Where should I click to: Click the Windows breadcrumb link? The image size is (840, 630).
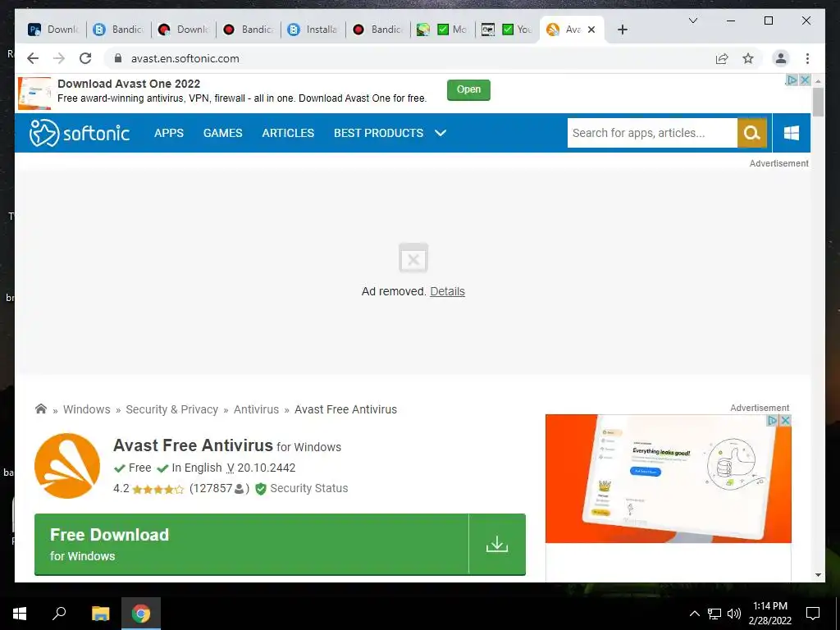(86, 409)
